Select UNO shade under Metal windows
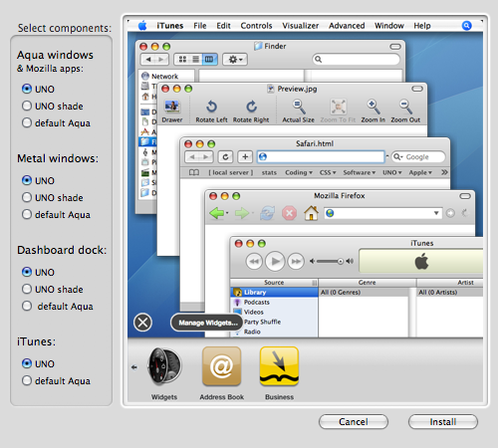 pos(27,197)
